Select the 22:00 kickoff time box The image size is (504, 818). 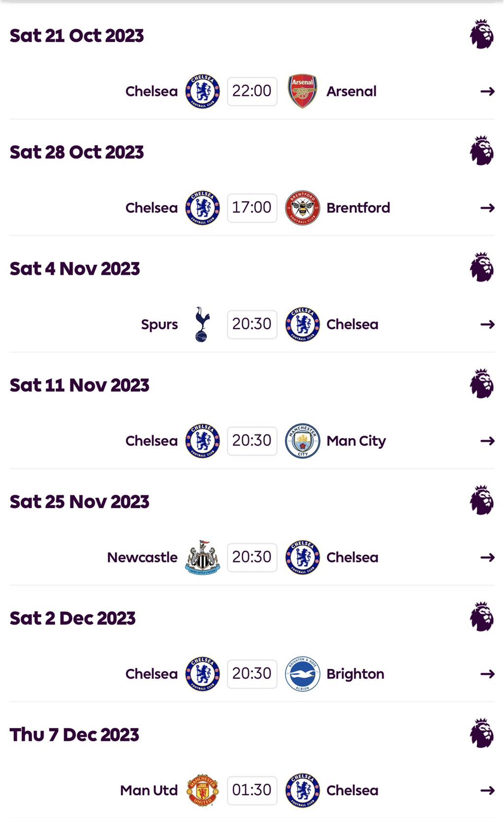[x=252, y=91]
